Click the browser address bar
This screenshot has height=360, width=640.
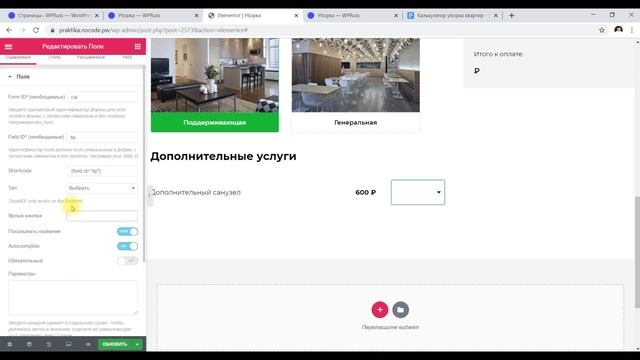coord(318,30)
